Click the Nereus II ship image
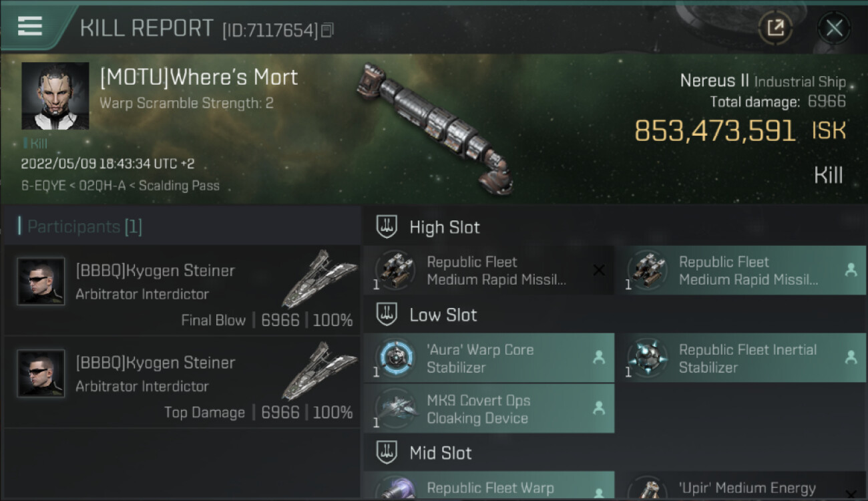 [x=434, y=127]
